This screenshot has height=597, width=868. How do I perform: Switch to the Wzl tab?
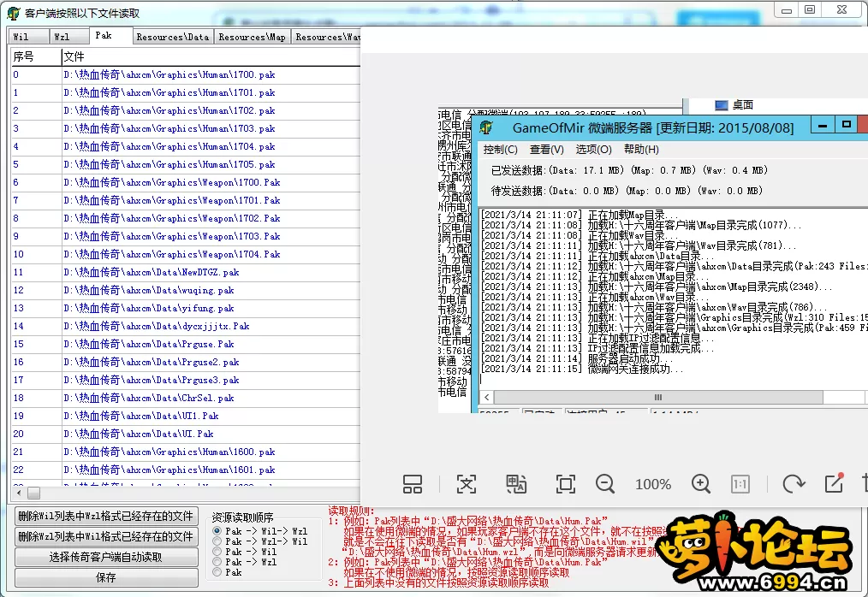pos(68,37)
